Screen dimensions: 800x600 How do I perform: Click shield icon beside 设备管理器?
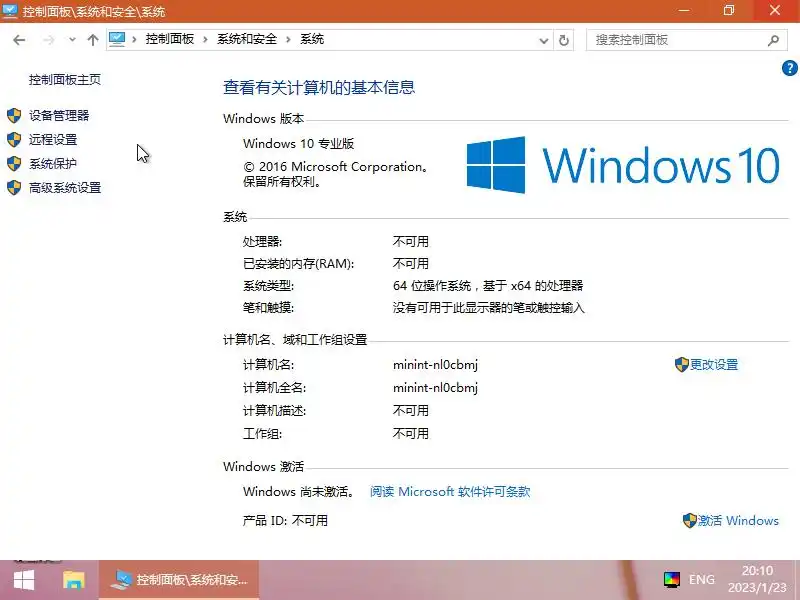pyautogui.click(x=14, y=115)
